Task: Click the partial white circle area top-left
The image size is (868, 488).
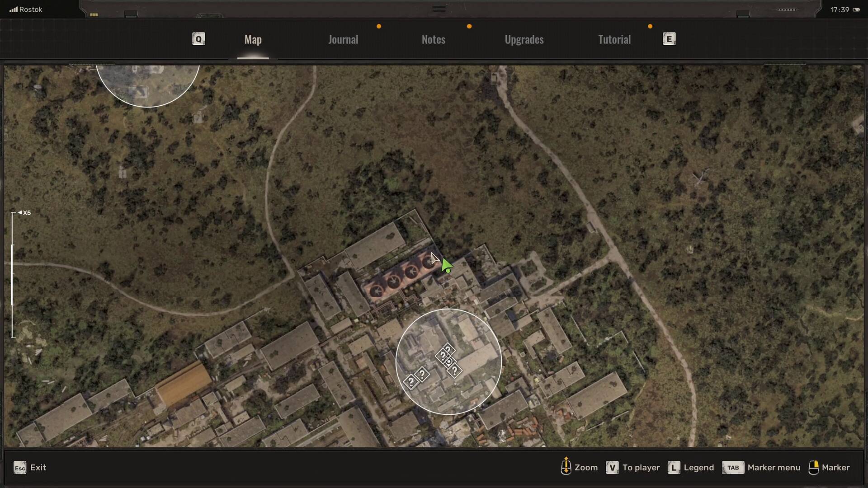Action: [148, 86]
